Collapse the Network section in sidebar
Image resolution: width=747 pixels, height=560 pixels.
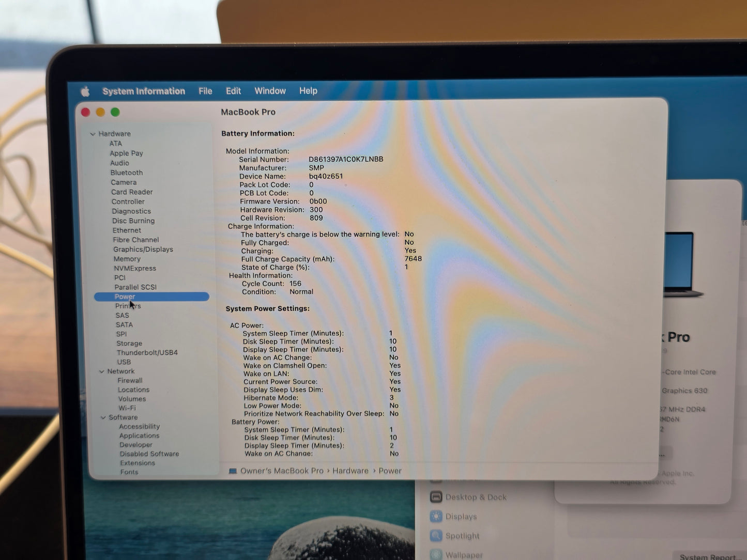(x=101, y=371)
